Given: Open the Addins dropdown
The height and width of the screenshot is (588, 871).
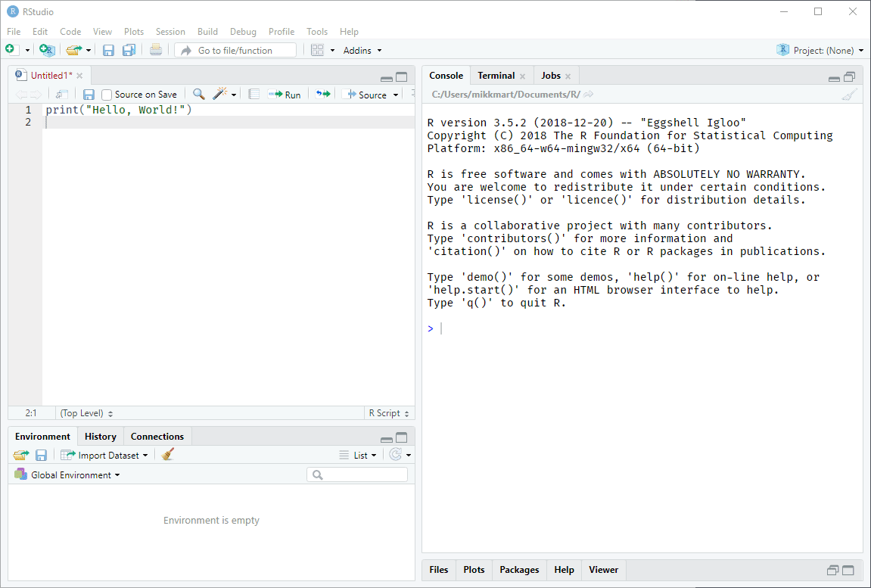Looking at the screenshot, I should click(x=361, y=50).
